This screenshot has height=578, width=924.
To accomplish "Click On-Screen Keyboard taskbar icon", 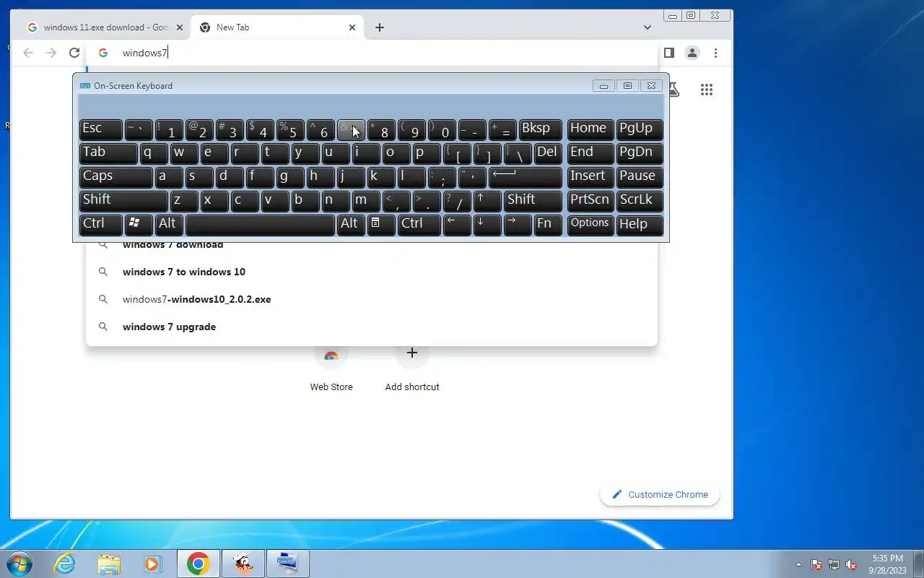I will tap(287, 564).
